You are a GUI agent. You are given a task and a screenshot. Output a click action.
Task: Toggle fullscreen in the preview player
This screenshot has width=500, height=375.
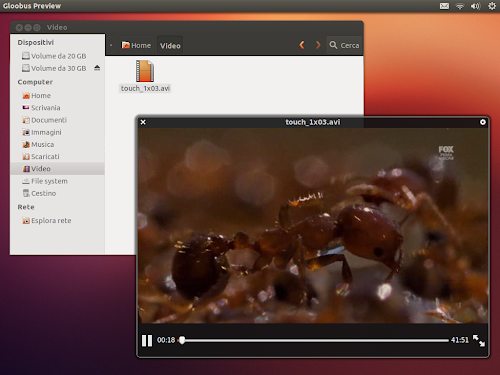click(479, 341)
